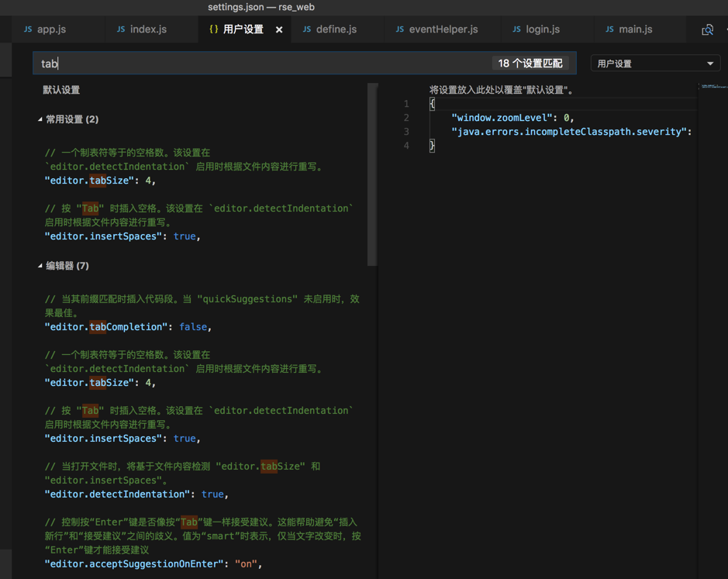The width and height of the screenshot is (728, 579).
Task: Click the JS file icon on app.js tab
Action: click(x=28, y=29)
